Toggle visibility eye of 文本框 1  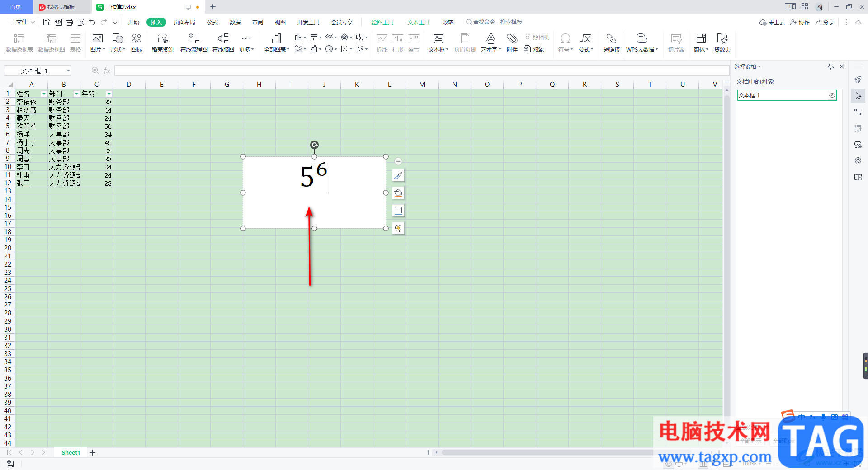tap(832, 95)
